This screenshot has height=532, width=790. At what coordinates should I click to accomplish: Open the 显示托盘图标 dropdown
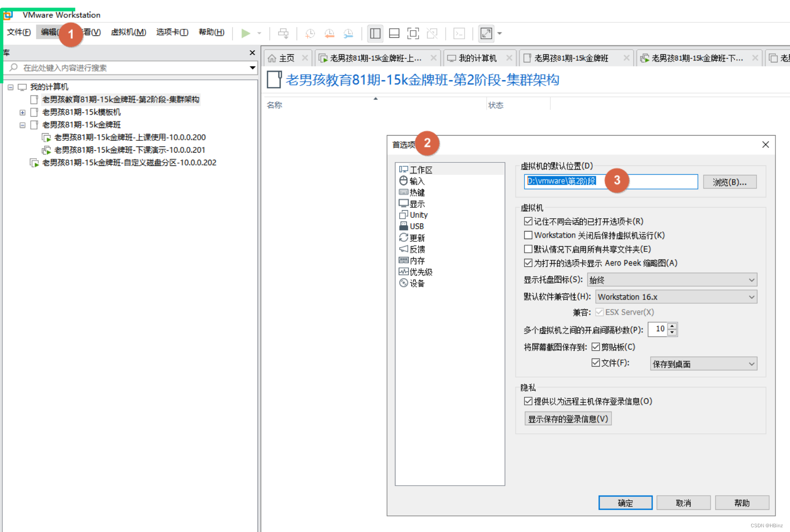click(672, 280)
